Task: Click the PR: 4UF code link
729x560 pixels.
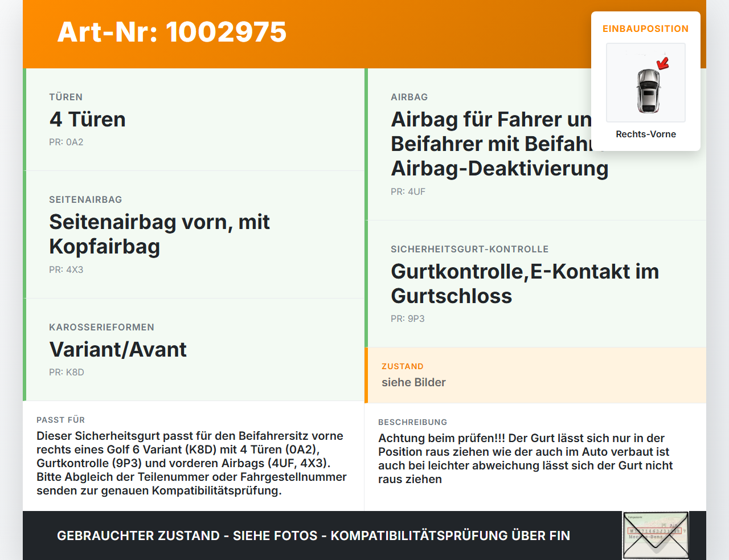Action: (408, 191)
